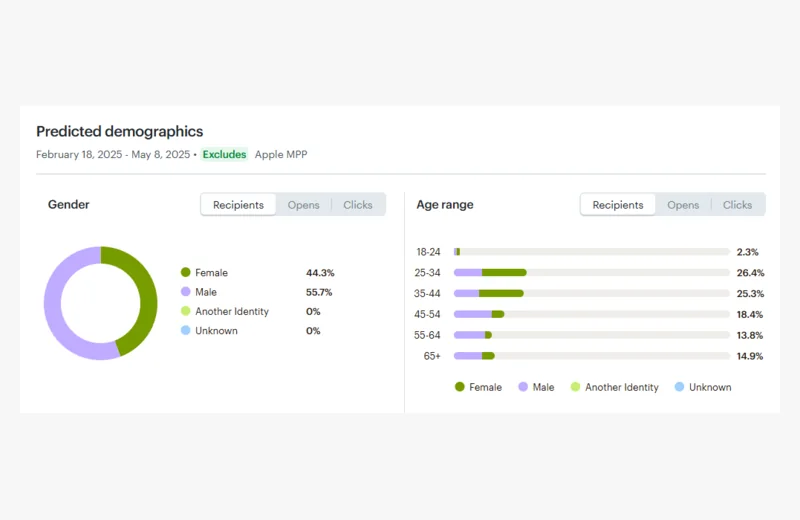Click the 35-44 row label

click(x=428, y=294)
